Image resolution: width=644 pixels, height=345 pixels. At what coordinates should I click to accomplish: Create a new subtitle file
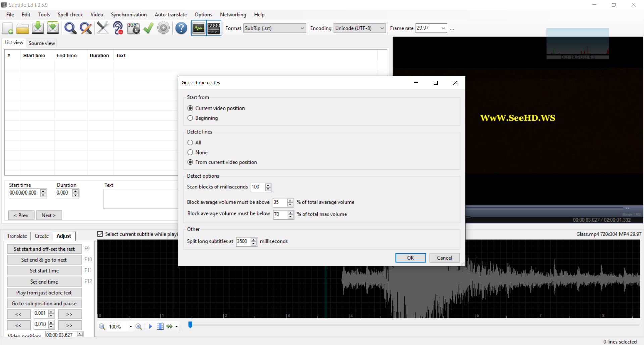(7, 28)
